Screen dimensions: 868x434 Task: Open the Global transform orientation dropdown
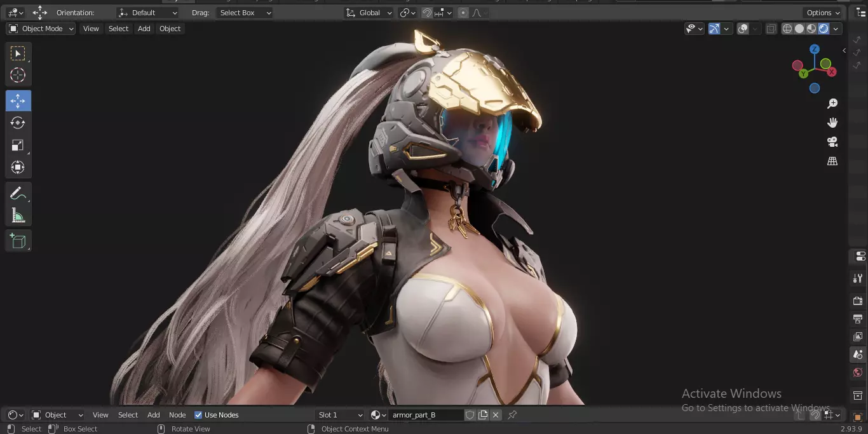[369, 13]
